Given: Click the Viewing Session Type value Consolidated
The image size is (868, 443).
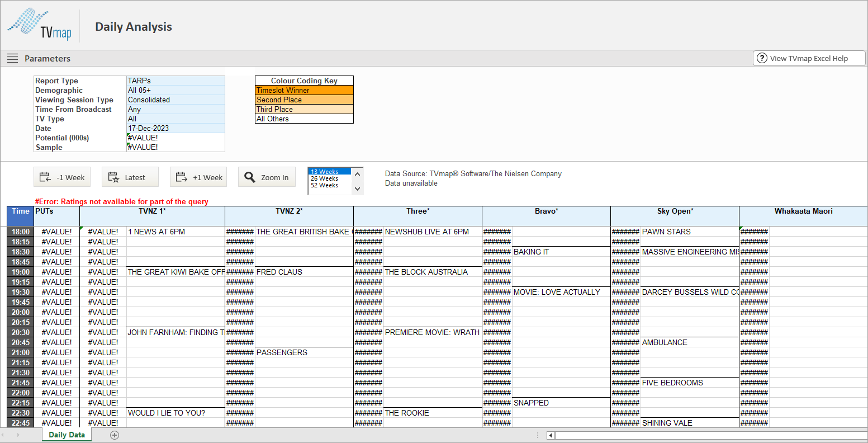Looking at the screenshot, I should pos(176,100).
